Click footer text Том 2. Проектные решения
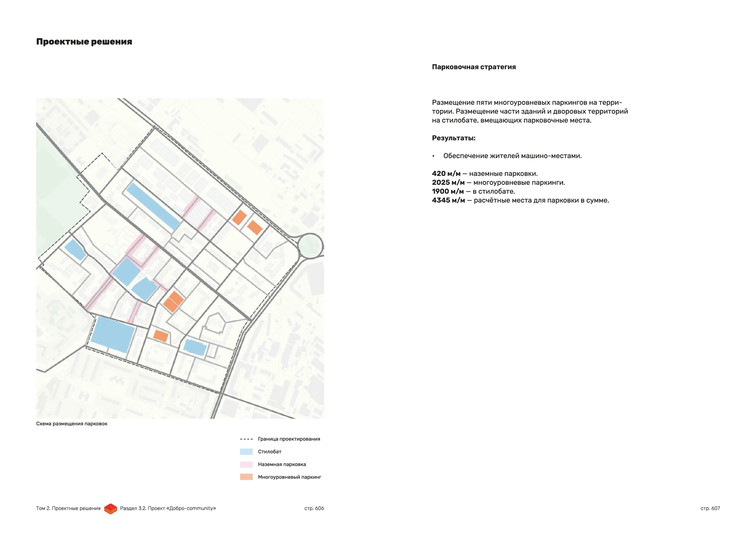756x535 pixels. (68, 508)
